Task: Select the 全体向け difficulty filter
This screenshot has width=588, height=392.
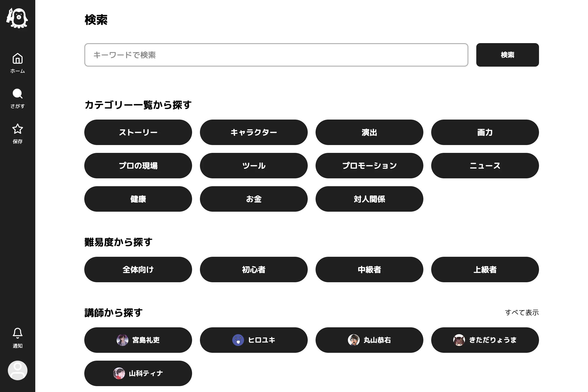Action: (138, 269)
